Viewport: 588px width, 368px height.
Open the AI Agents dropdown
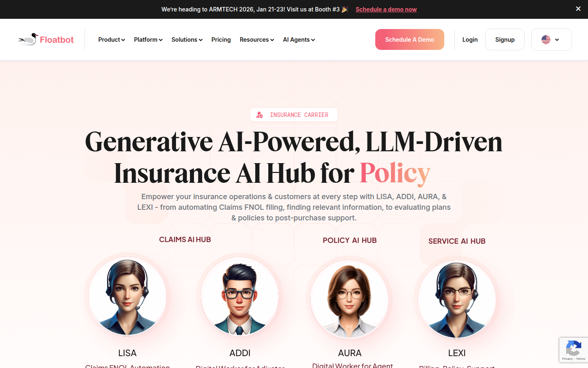tap(299, 40)
